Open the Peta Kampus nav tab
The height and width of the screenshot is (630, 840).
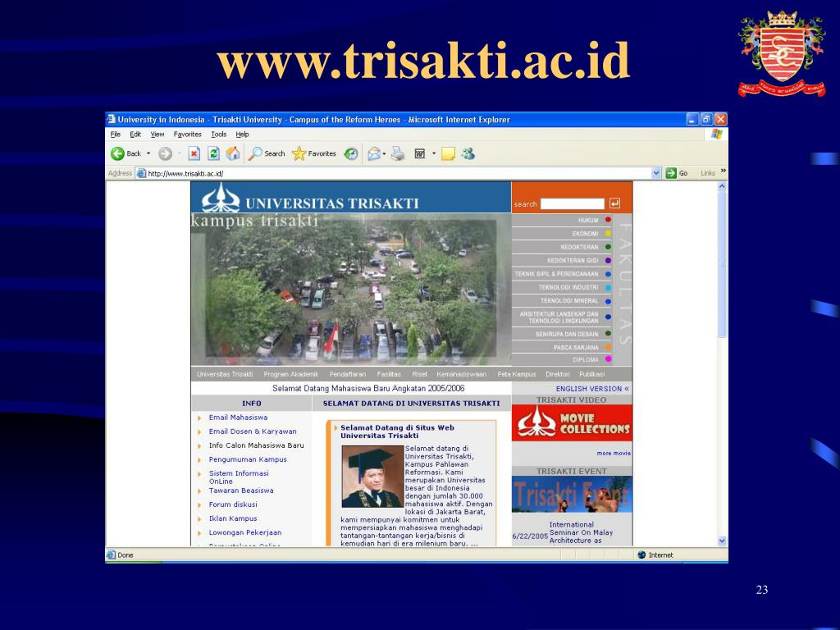point(517,374)
